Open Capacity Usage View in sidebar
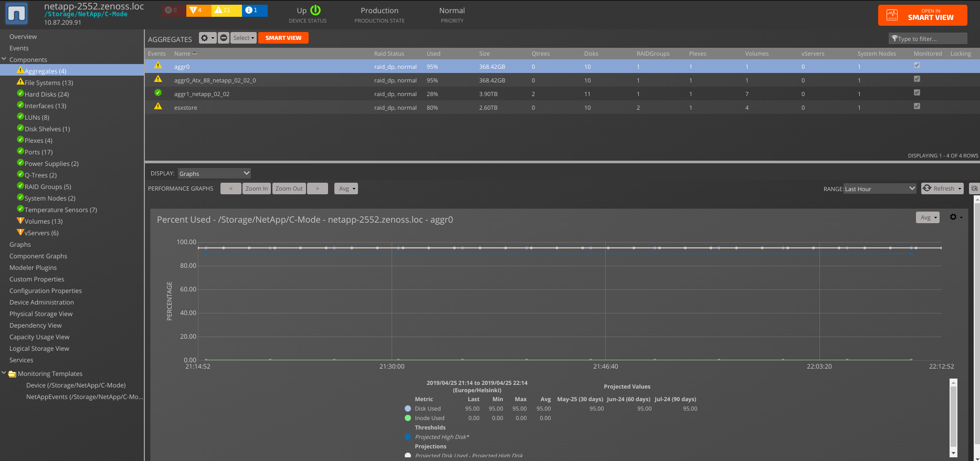 coord(39,337)
